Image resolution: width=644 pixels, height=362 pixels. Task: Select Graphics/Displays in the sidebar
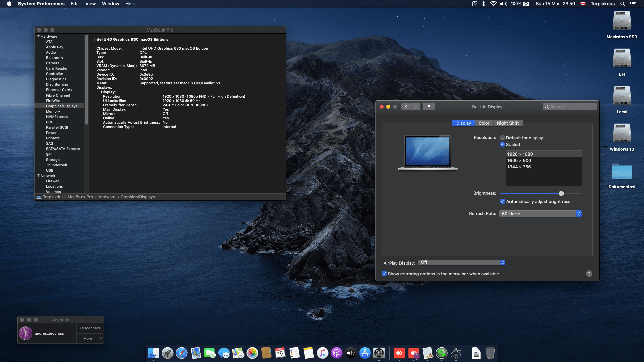(x=62, y=106)
